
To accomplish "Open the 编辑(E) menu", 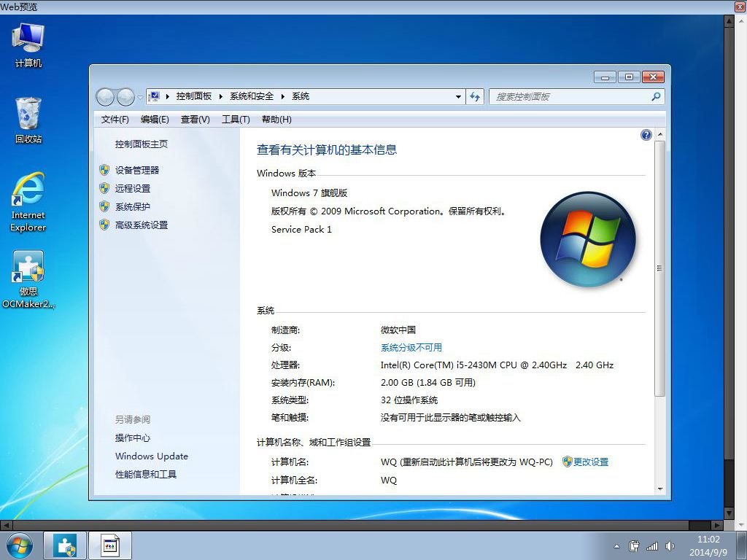I will coord(155,120).
